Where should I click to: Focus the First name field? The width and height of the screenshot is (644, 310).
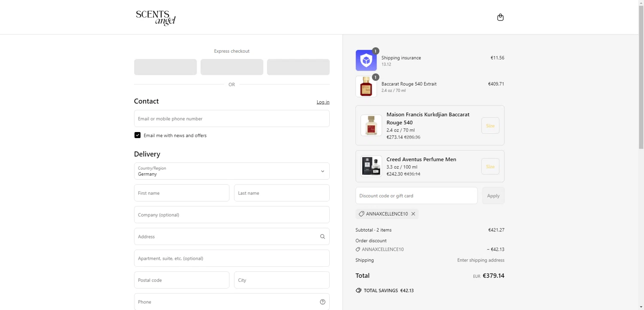point(182,193)
